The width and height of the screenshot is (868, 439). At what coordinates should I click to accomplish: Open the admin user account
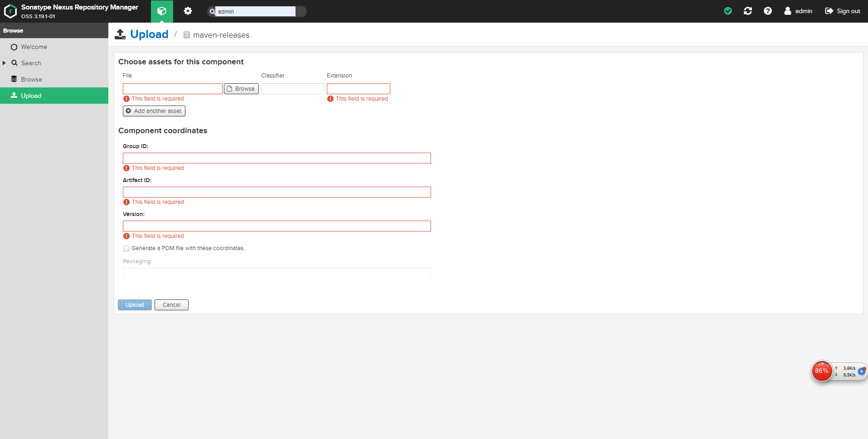798,11
